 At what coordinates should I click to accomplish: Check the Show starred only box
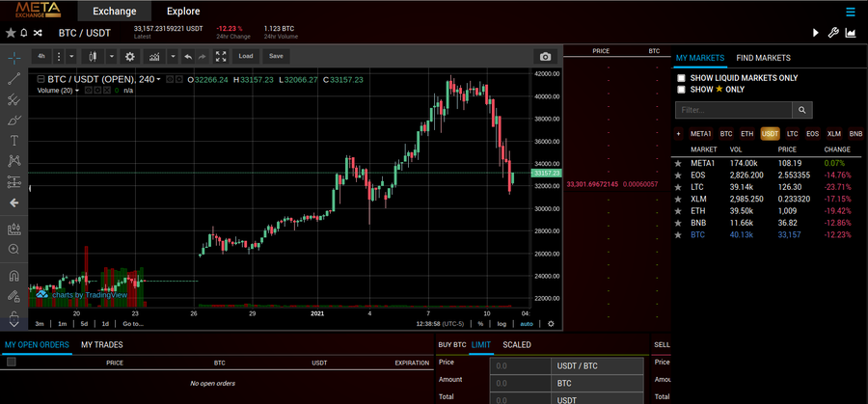pos(682,90)
